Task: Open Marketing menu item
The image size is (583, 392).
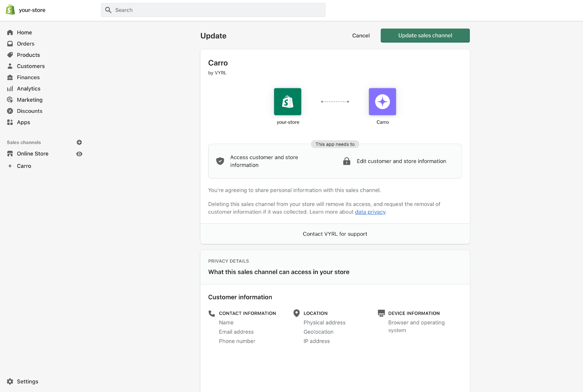Action: point(30,100)
